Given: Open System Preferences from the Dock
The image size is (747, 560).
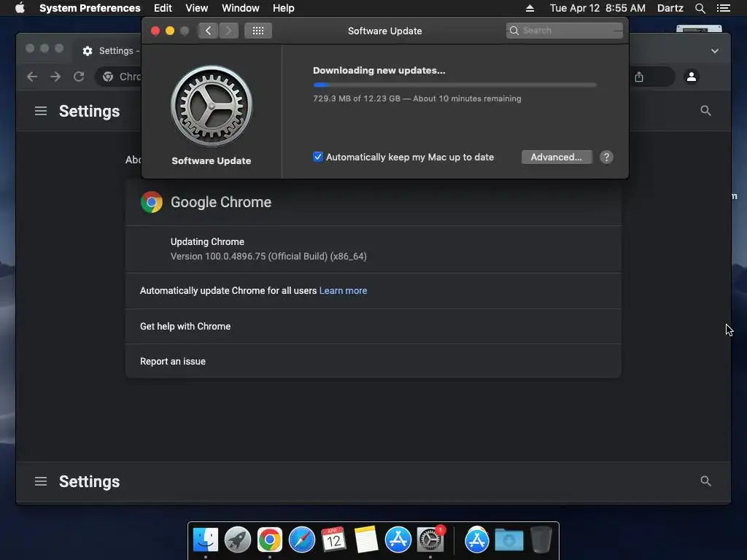Looking at the screenshot, I should pos(430,540).
